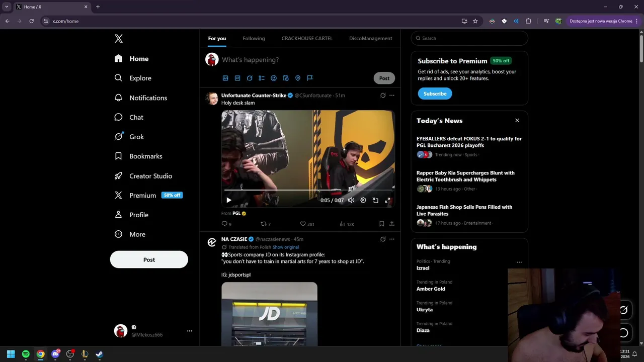The height and width of the screenshot is (362, 644).
Task: Click the X logo in sidebar
Action: click(x=118, y=39)
